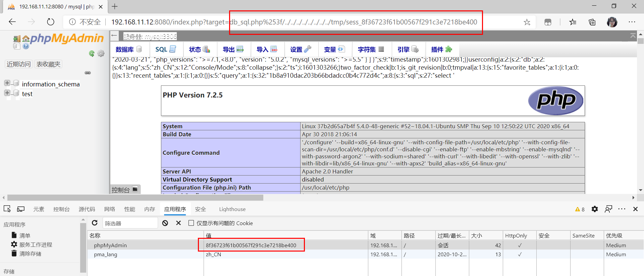Image resolution: width=644 pixels, height=276 pixels.
Task: Go back in the browser
Action: tap(12, 22)
